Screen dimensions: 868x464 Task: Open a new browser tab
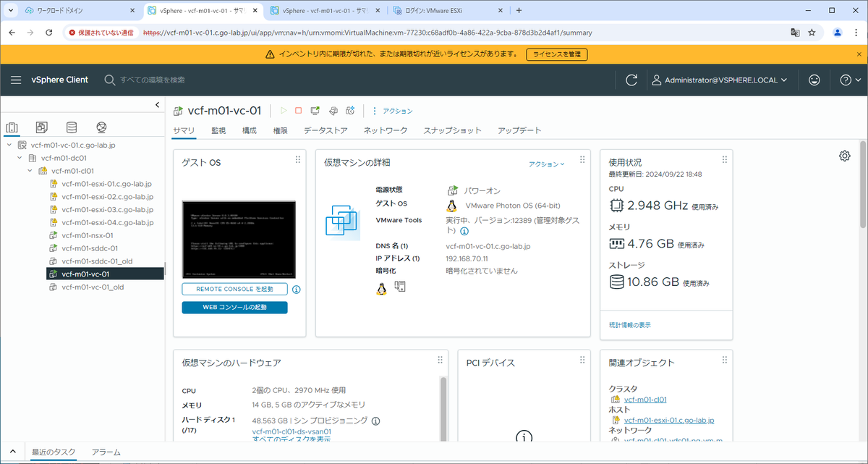(519, 11)
